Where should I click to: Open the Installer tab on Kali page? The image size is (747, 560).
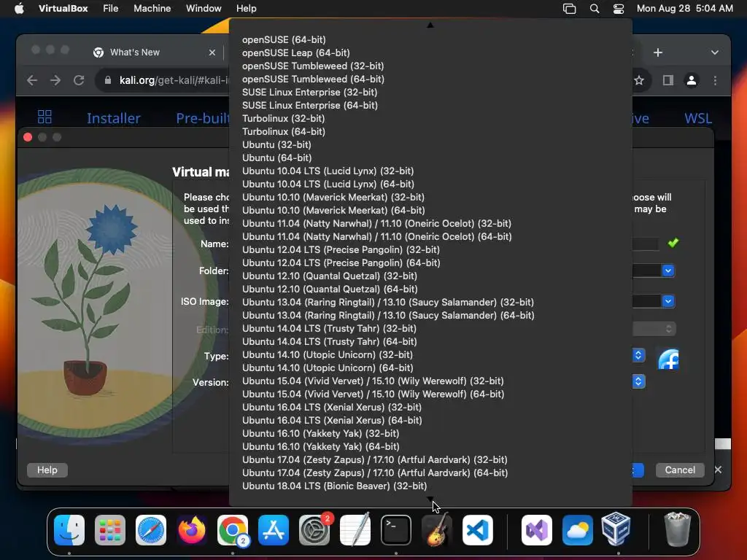click(113, 118)
